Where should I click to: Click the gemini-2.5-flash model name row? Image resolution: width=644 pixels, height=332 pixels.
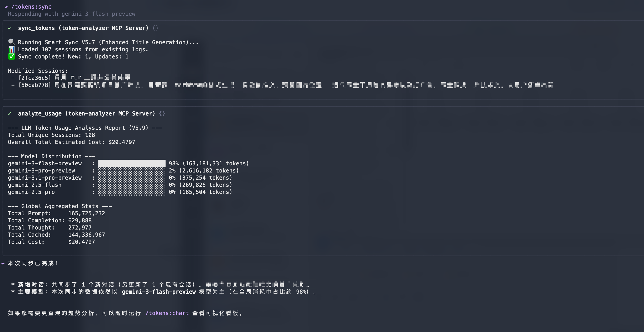(35, 185)
